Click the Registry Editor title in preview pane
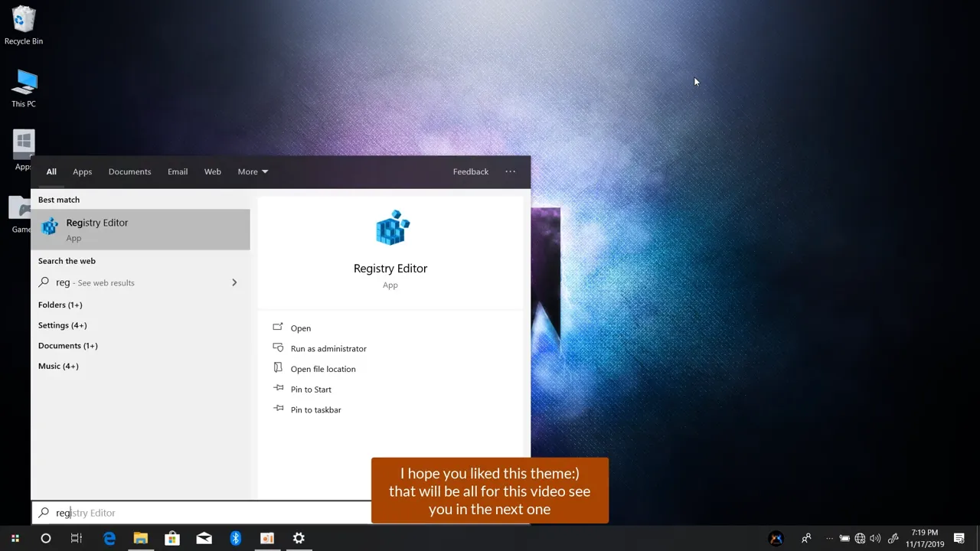980x551 pixels. click(x=390, y=269)
